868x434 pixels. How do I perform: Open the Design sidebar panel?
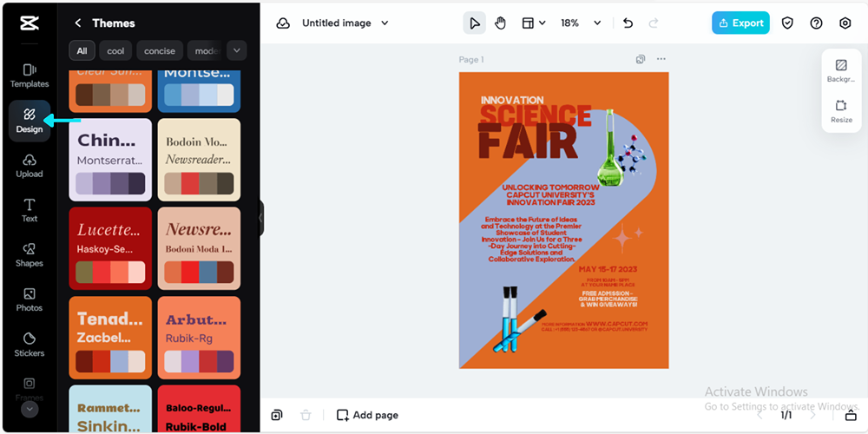point(30,121)
